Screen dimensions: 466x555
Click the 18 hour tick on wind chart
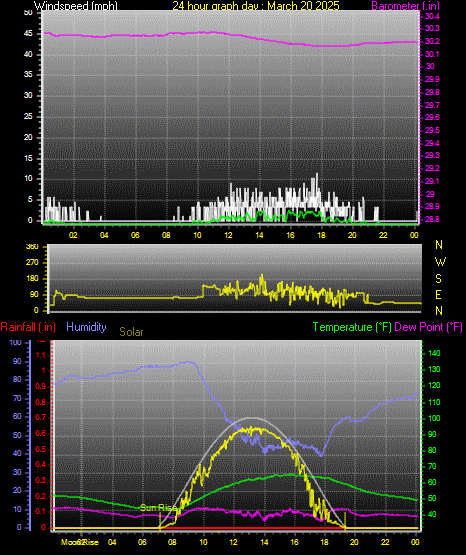321,235
